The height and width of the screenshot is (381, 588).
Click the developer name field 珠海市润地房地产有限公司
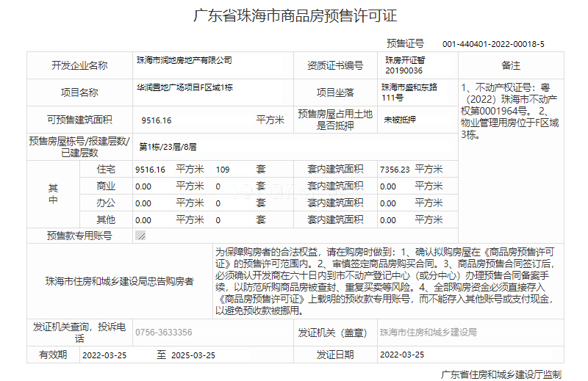pos(184,60)
